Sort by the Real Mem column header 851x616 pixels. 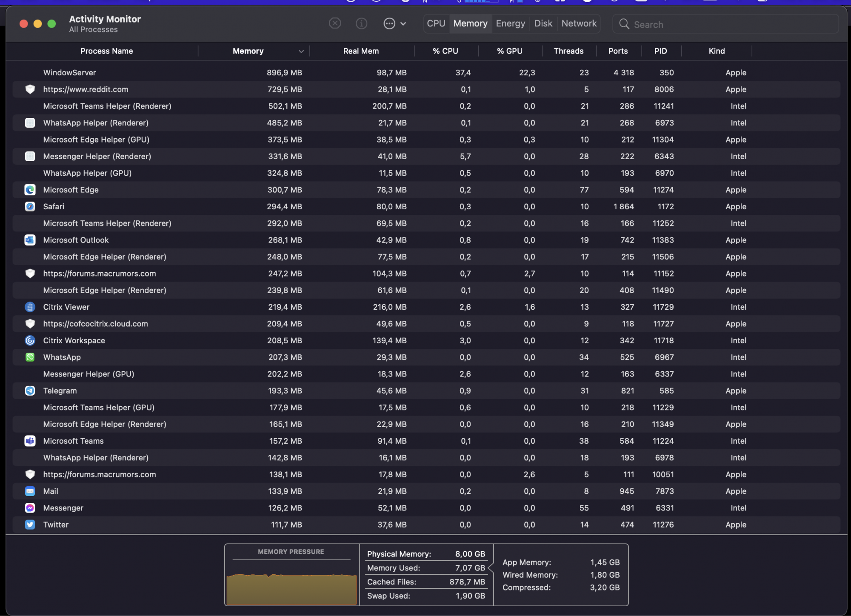pos(361,51)
